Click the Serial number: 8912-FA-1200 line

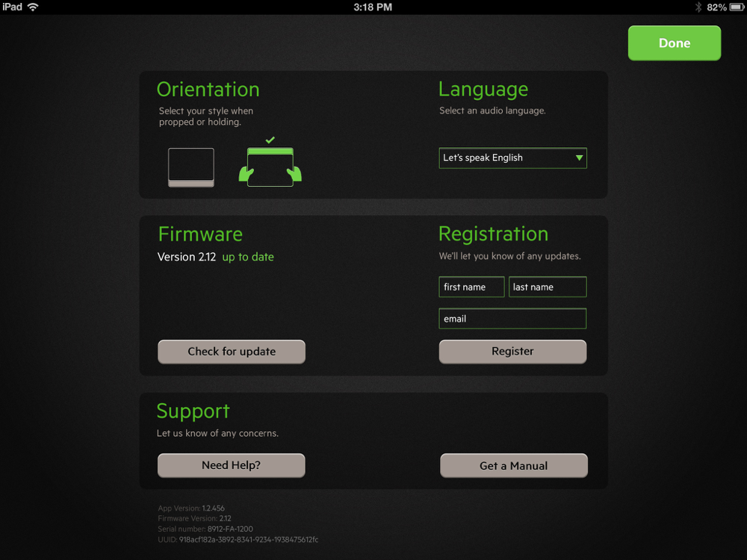pyautogui.click(x=205, y=529)
